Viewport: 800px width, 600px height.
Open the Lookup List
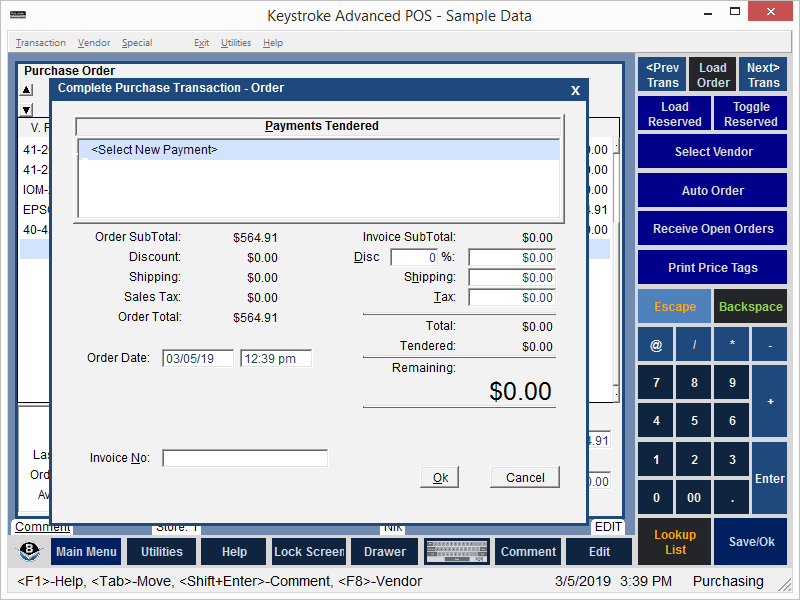674,542
